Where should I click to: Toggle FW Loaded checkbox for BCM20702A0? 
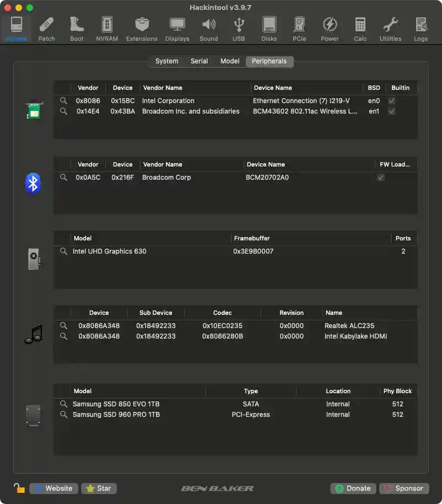[x=381, y=177]
